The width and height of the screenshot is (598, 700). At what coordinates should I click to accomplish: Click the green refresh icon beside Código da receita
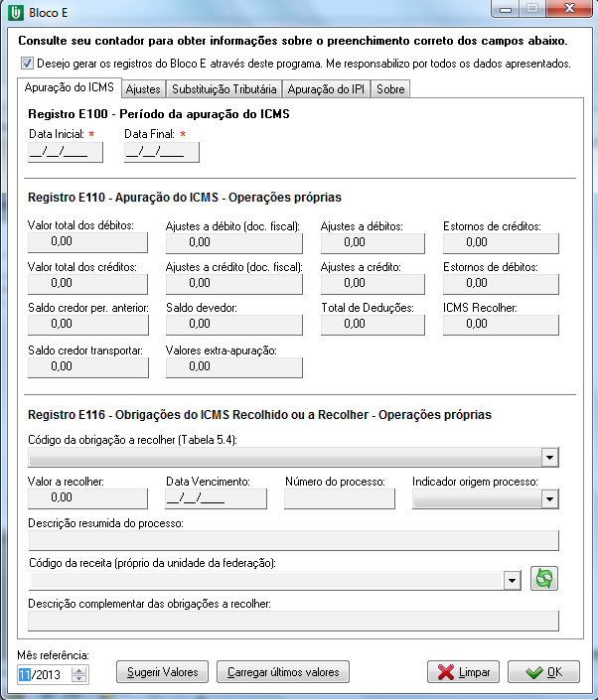click(544, 579)
